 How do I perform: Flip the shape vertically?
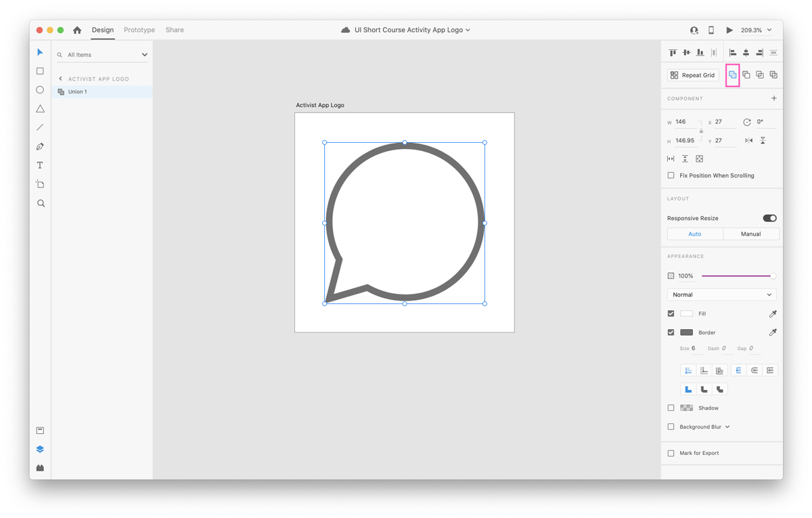tap(763, 140)
